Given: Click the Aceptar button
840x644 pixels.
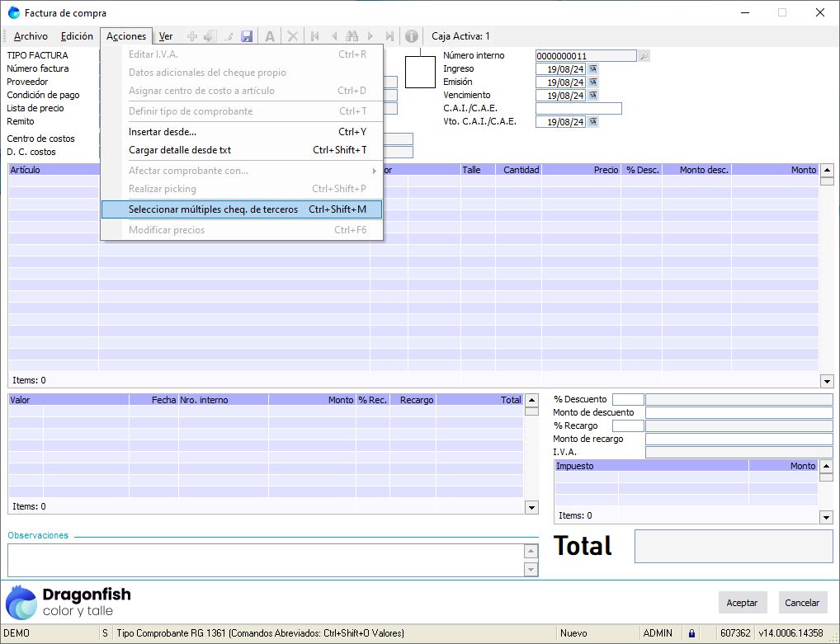Looking at the screenshot, I should point(742,603).
